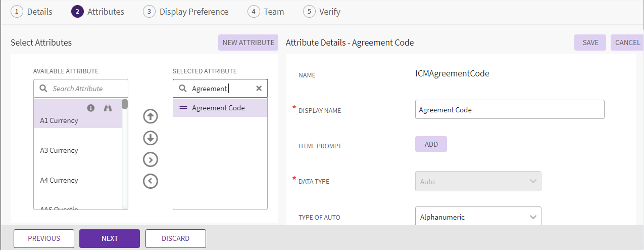Clear the selected attribute search text
This screenshot has width=644, height=250.
(x=259, y=89)
